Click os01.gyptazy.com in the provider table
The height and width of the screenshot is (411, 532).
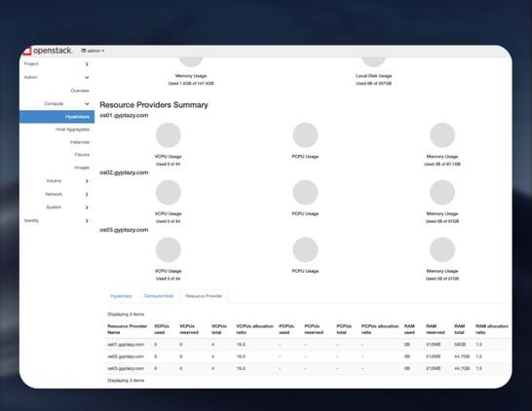(126, 345)
